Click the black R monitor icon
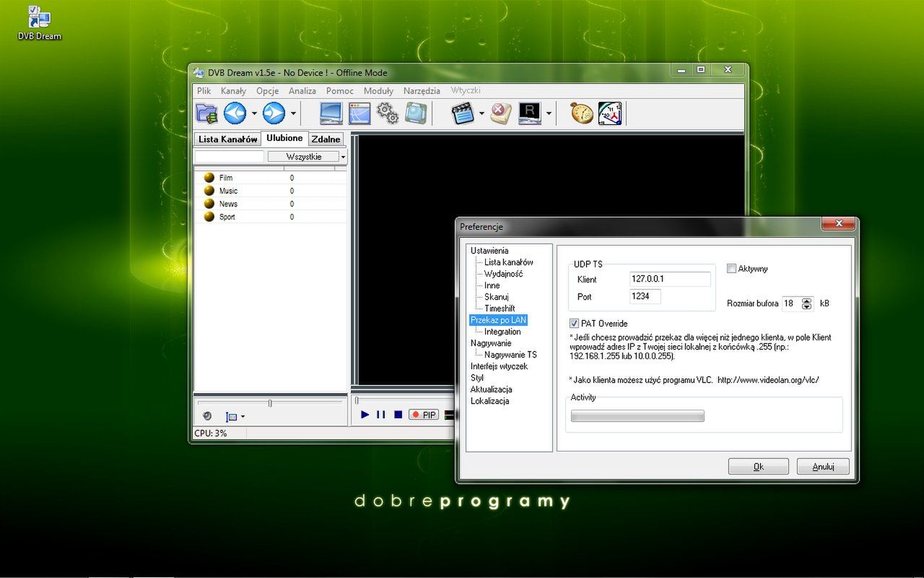Viewport: 924px width, 578px height. (530, 113)
